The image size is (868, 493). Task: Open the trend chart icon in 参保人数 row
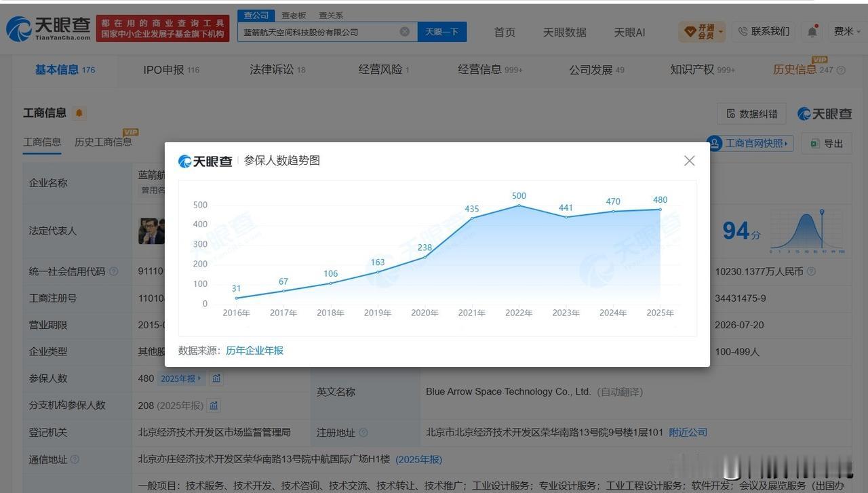216,378
